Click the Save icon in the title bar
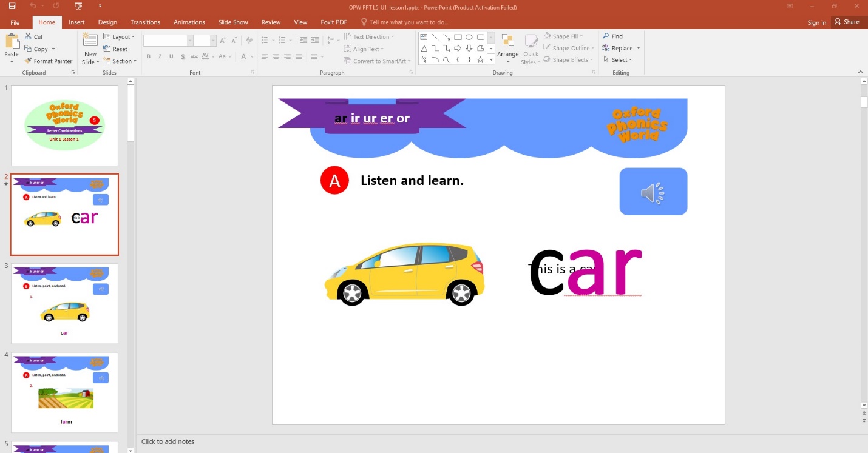The height and width of the screenshot is (453, 868). [12, 5]
